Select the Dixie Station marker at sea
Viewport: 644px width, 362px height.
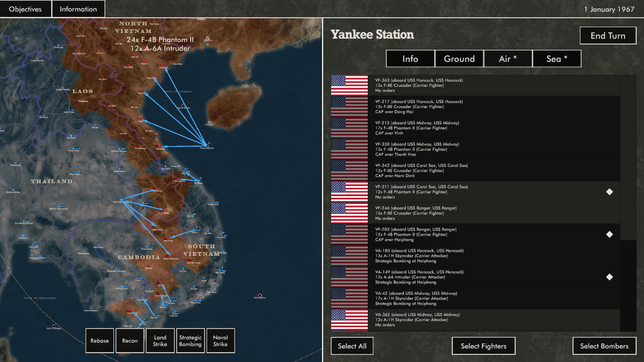pos(260,295)
